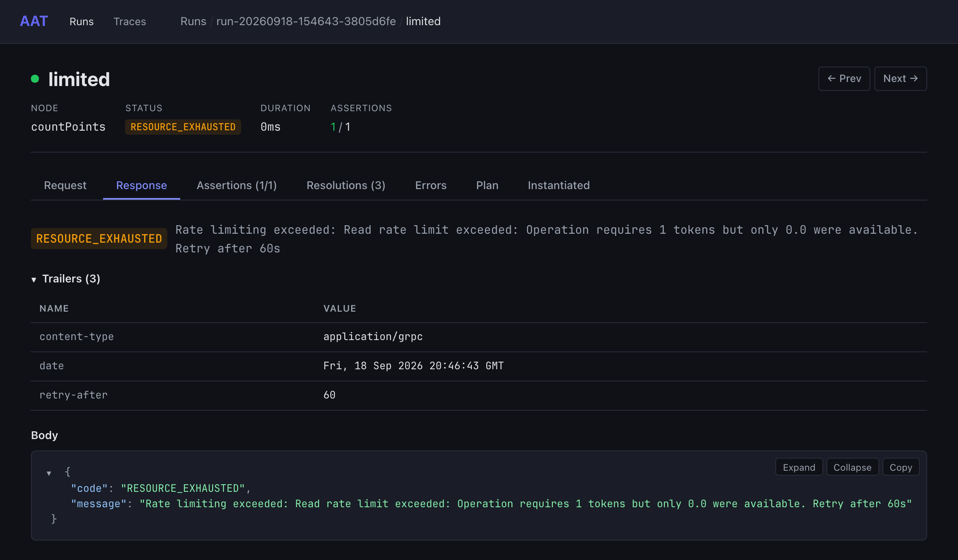Screen dimensions: 958x560
Task: Click the RESOURCE_EXHAUSTED badge above Trailers
Action: [x=99, y=239]
